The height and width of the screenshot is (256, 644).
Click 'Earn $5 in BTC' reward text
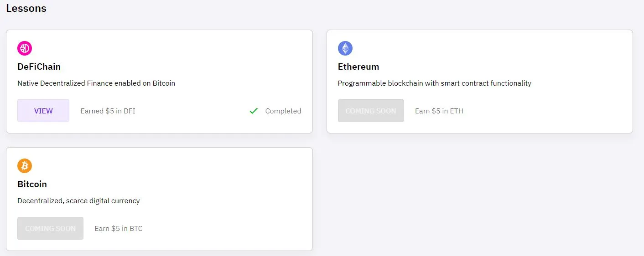[119, 228]
